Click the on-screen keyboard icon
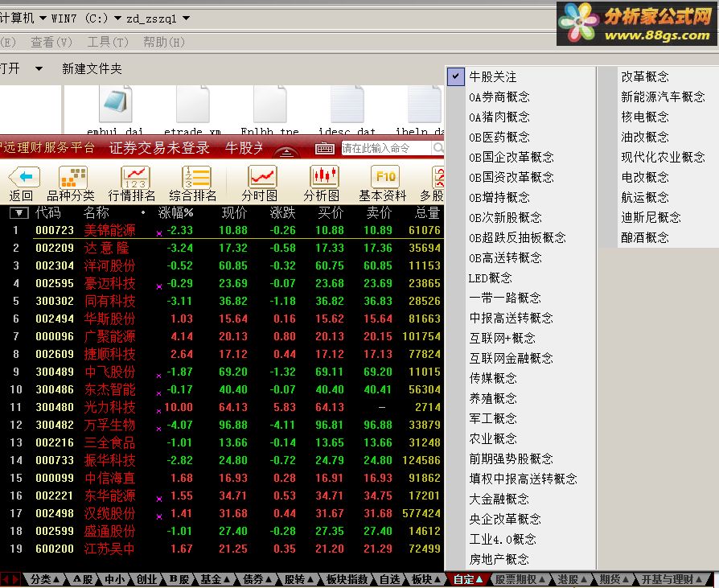This screenshot has width=719, height=588. click(x=325, y=148)
